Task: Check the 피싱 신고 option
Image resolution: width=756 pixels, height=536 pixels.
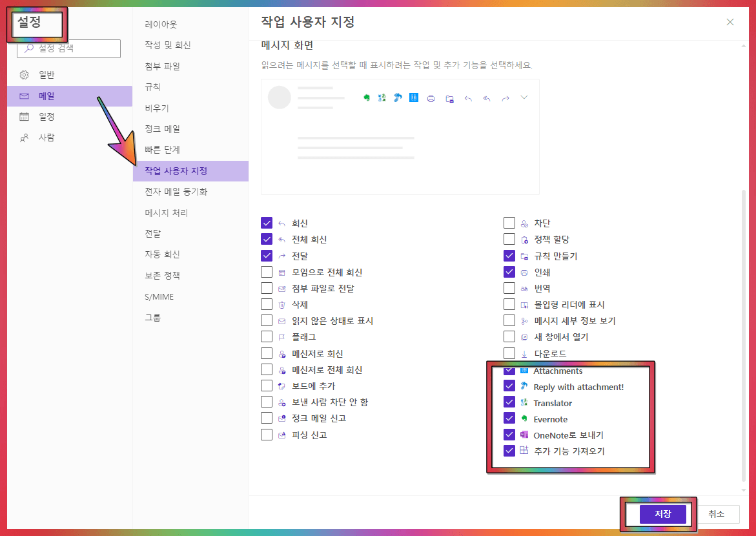Action: point(267,435)
